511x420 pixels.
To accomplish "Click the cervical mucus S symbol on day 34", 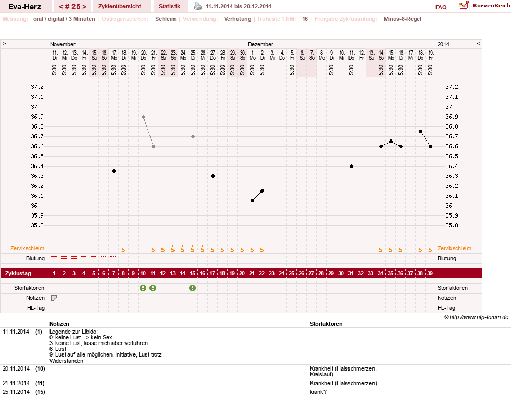I will [x=381, y=250].
